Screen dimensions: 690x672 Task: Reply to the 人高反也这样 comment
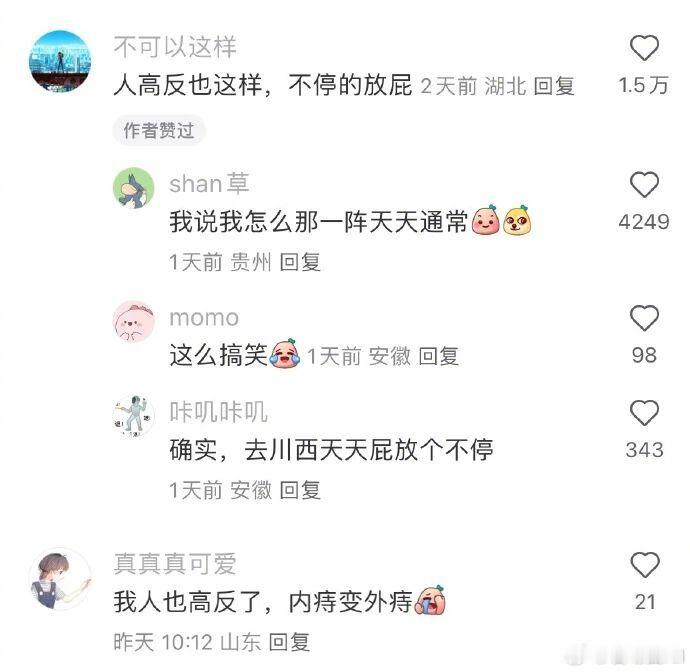[x=554, y=85]
